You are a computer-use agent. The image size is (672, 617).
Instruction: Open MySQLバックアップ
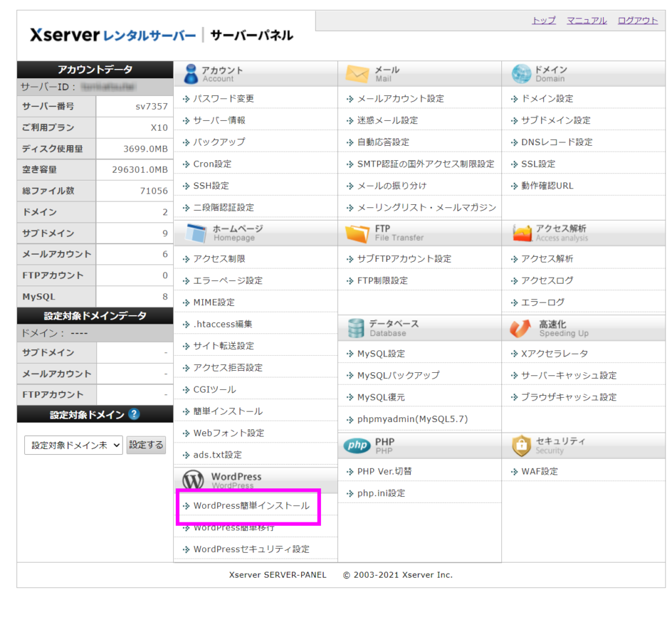tap(398, 375)
